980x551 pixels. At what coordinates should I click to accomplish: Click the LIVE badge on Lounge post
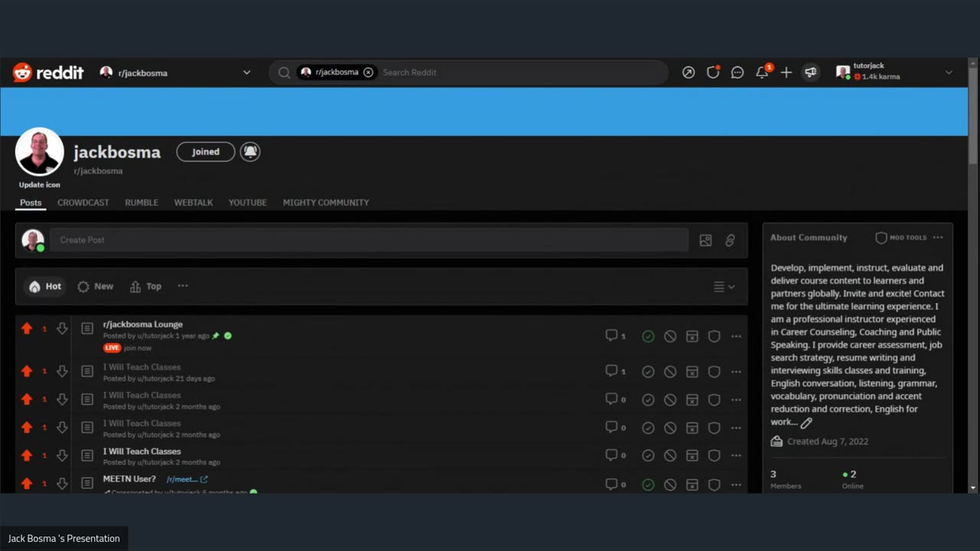113,347
